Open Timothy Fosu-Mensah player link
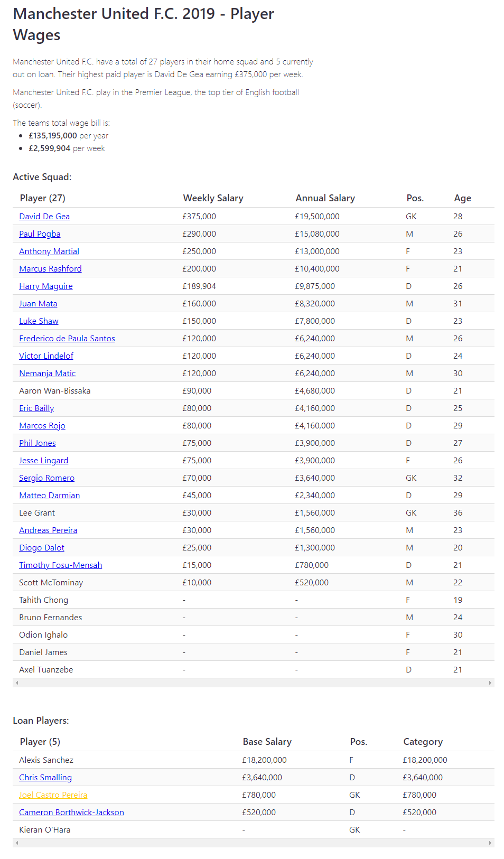Viewport: 504px width, 859px height. tap(60, 565)
